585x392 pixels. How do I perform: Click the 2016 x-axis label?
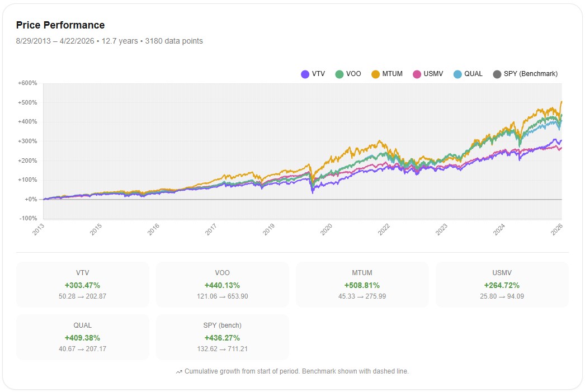point(153,229)
